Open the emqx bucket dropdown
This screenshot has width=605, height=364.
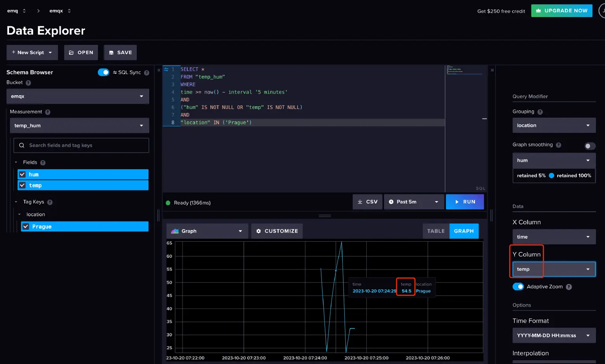78,96
